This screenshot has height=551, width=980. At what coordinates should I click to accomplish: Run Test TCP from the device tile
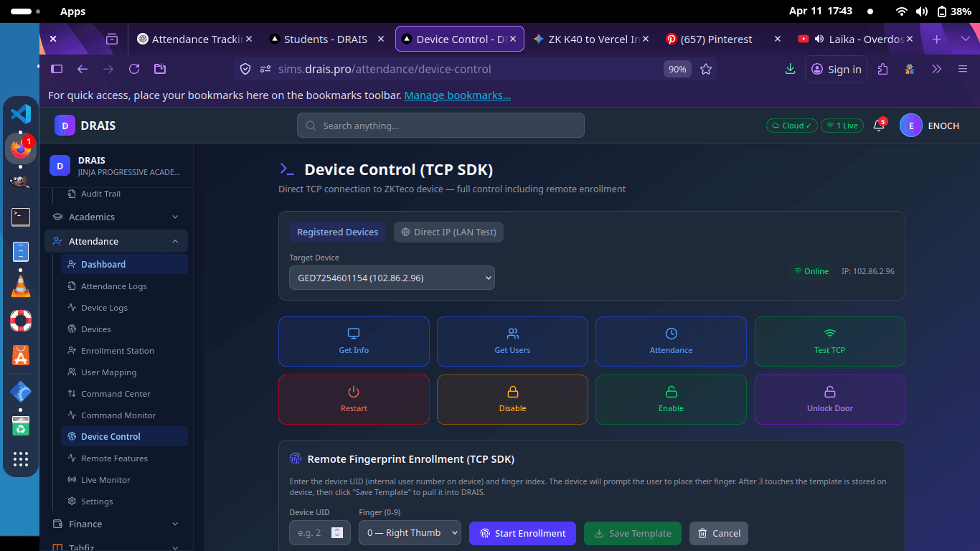829,342
